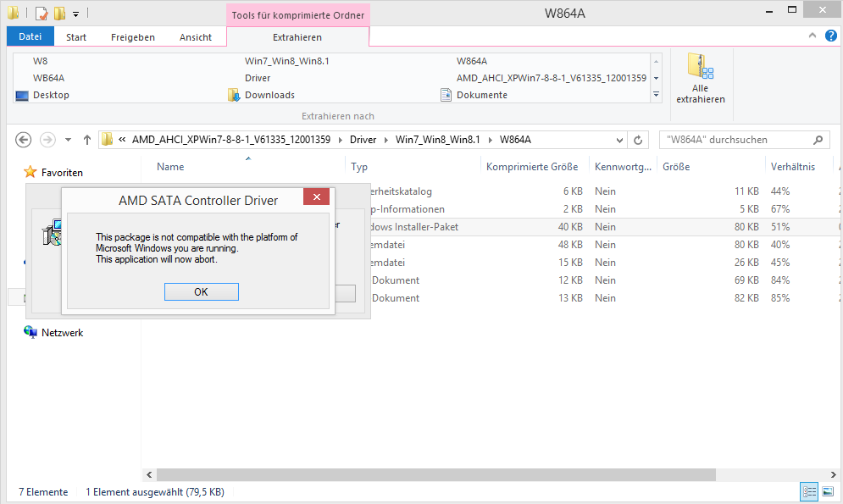Select the Extrahieren ribbon tab
Image resolution: width=843 pixels, height=504 pixels.
pyautogui.click(x=297, y=37)
